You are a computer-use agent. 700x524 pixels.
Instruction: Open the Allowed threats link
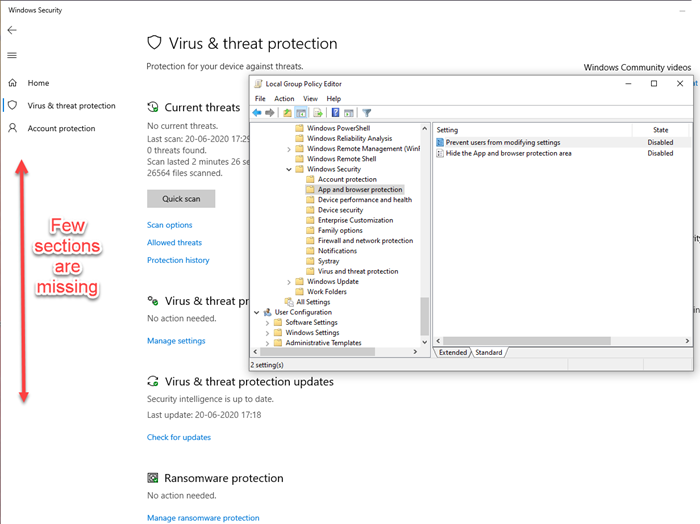175,242
